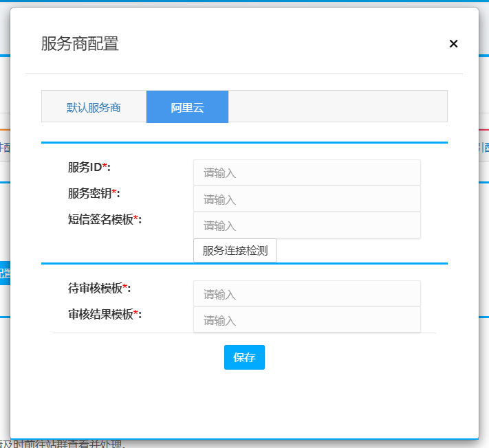Click the 短信签名模板 label
This screenshot has width=489, height=448.
(x=100, y=220)
